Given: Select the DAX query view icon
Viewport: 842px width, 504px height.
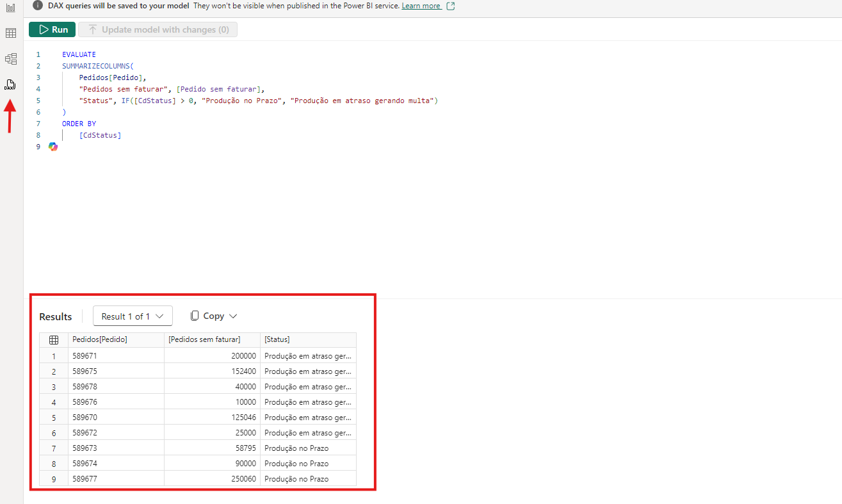Looking at the screenshot, I should click(x=10, y=85).
